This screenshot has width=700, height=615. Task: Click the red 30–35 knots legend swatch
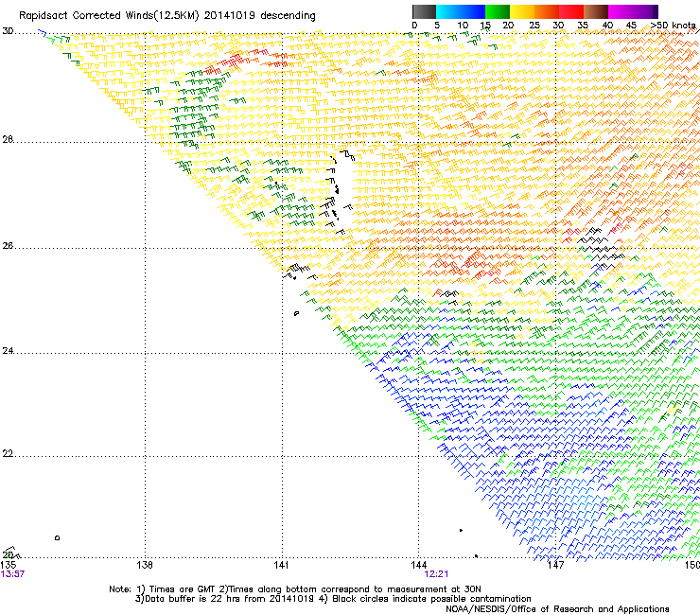click(x=571, y=11)
